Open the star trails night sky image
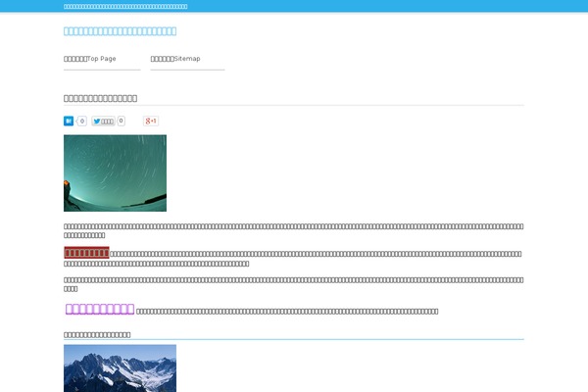The image size is (588, 392). (115, 173)
